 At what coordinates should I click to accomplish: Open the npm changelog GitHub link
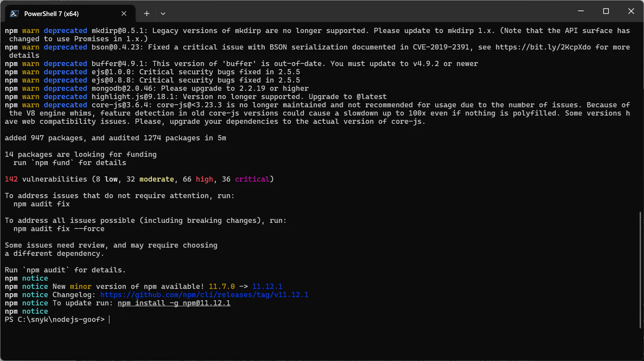pos(204,295)
